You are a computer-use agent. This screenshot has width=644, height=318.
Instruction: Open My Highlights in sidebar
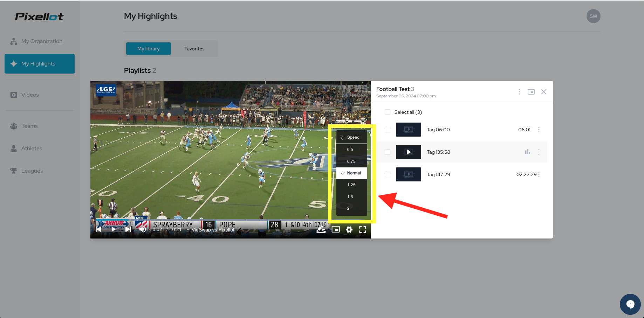click(x=40, y=64)
